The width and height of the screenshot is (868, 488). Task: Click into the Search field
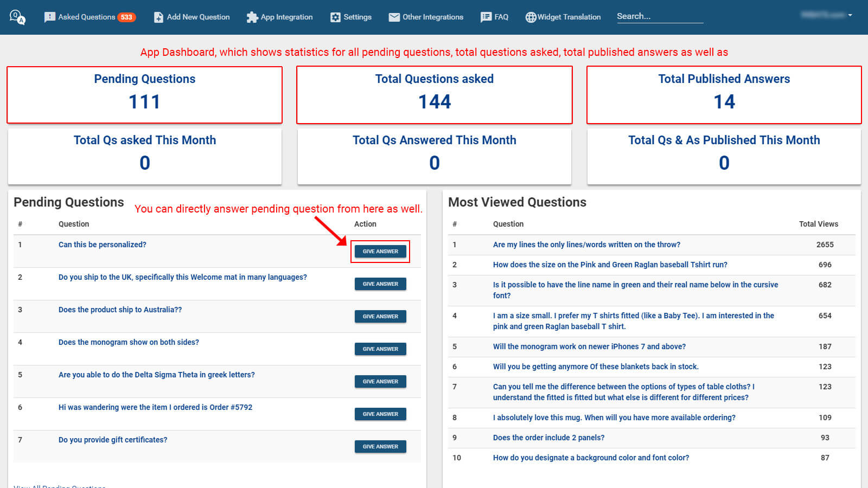coord(660,17)
